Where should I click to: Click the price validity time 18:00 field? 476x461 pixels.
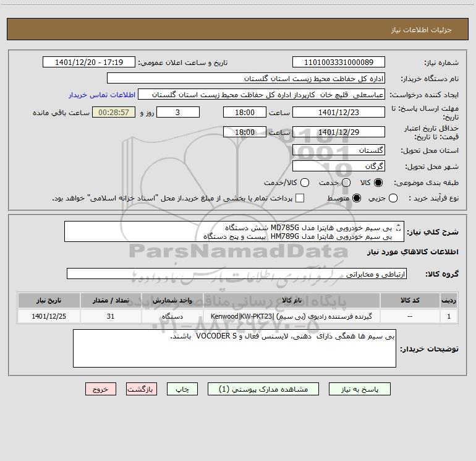(x=245, y=132)
